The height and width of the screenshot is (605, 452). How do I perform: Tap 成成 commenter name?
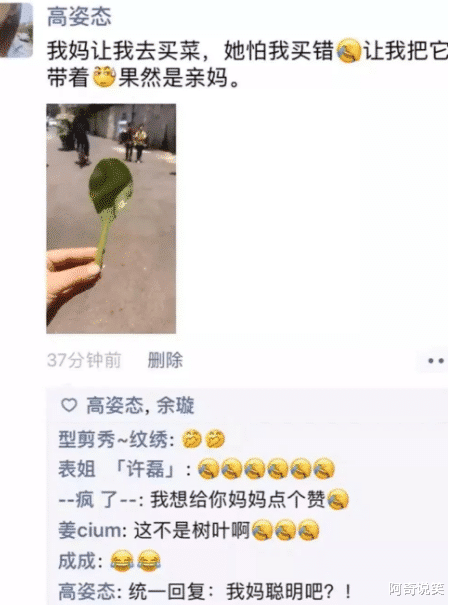point(77,561)
